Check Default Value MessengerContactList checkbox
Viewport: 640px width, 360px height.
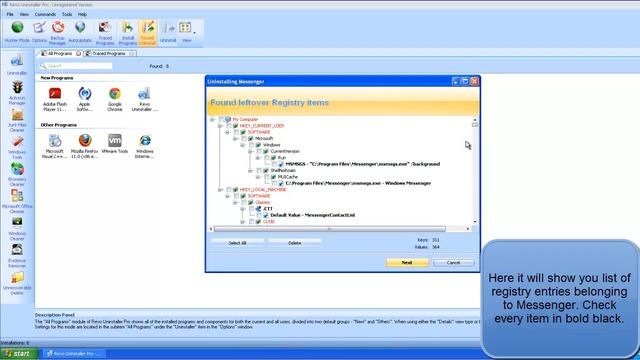coord(259,215)
